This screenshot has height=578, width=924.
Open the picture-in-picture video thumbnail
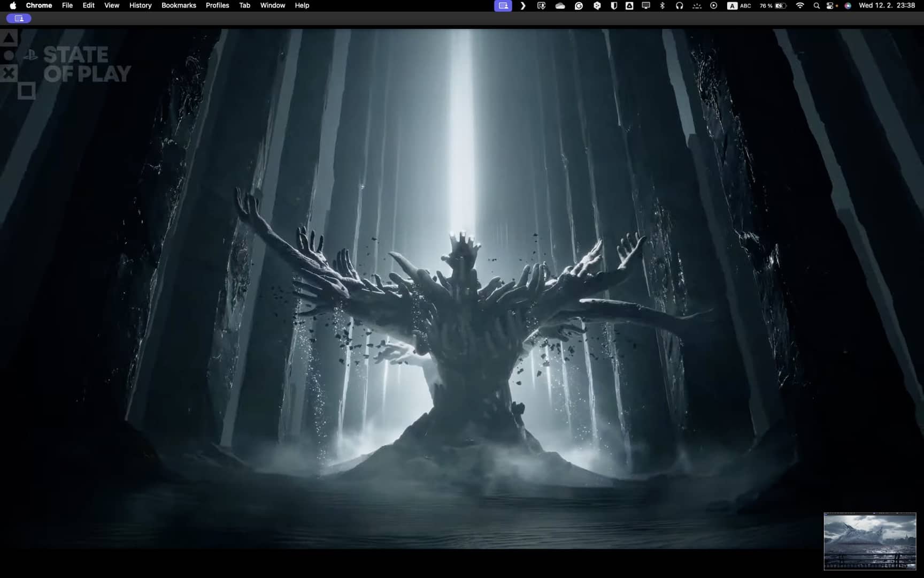point(870,541)
